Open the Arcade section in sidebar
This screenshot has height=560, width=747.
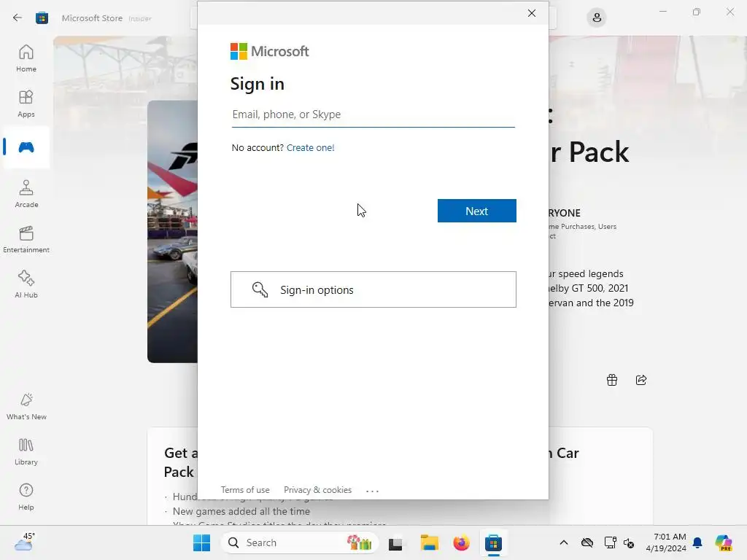pos(26,194)
